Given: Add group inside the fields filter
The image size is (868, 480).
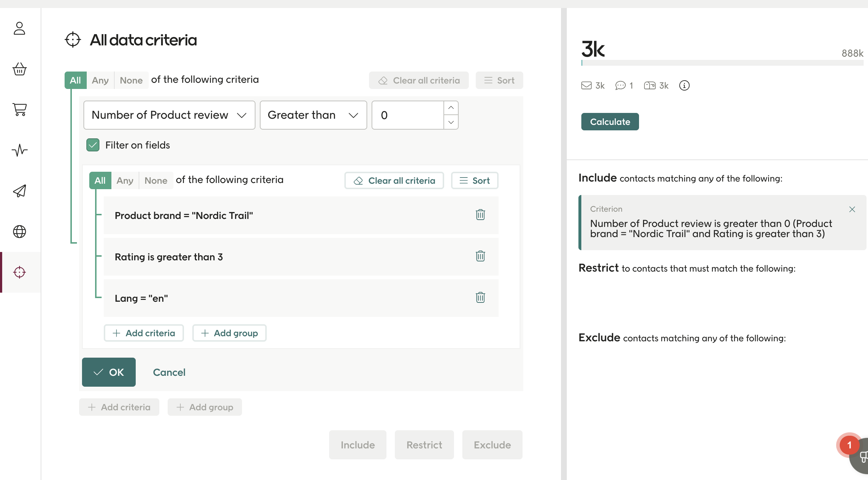Looking at the screenshot, I should pos(229,333).
